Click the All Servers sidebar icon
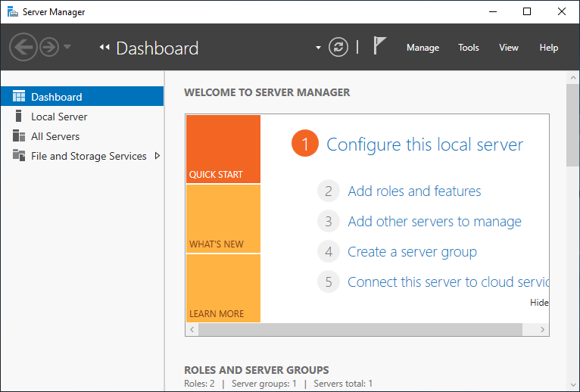Viewport: 580px width, 392px height. (19, 136)
